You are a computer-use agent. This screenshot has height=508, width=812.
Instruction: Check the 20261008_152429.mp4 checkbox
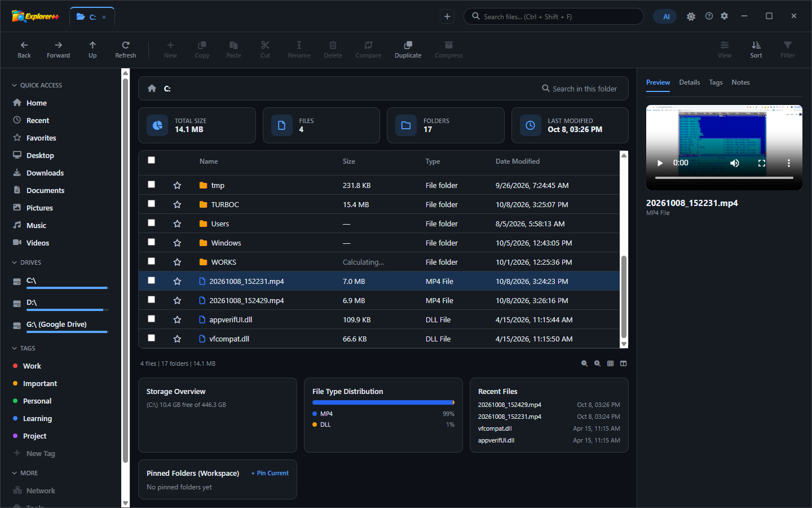tap(151, 300)
